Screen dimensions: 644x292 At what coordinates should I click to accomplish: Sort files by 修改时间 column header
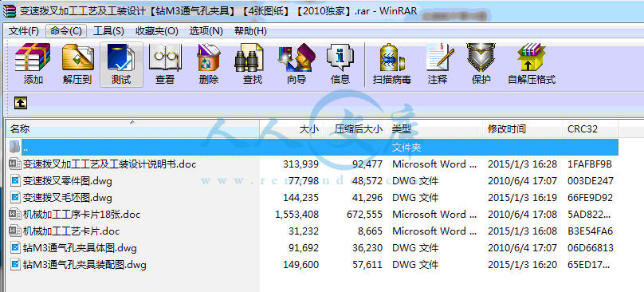pyautogui.click(x=522, y=129)
